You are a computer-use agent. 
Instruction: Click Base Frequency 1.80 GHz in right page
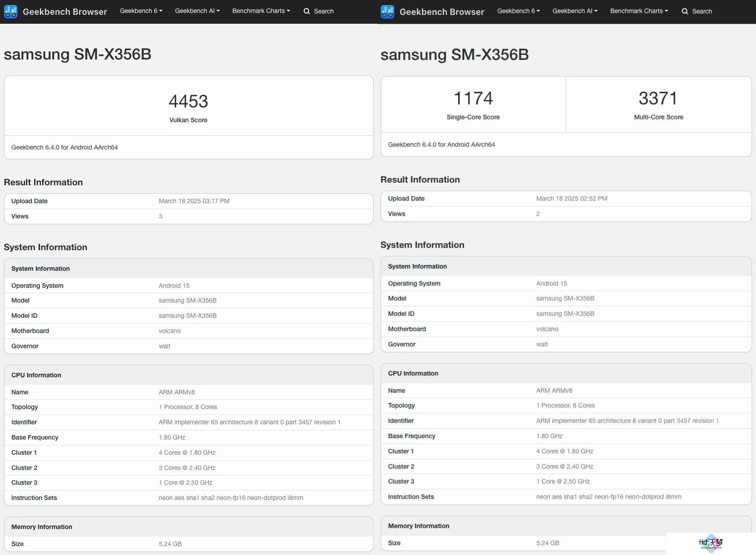coord(549,436)
